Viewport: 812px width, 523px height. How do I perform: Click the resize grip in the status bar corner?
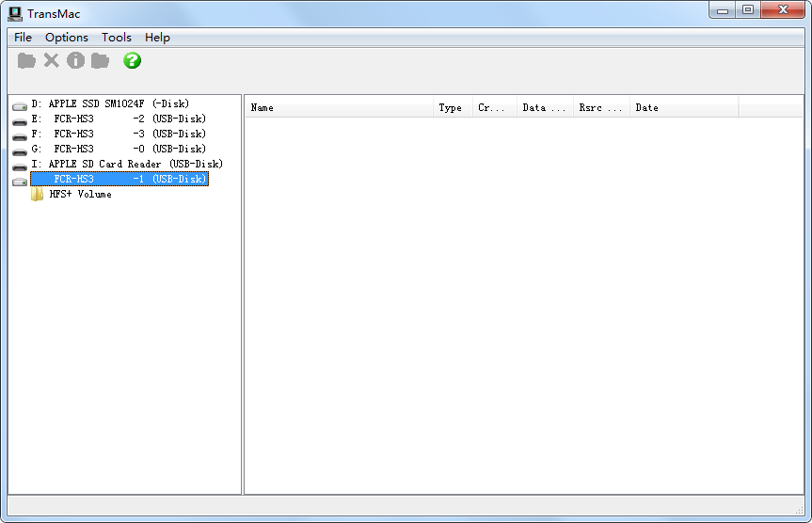tap(799, 510)
